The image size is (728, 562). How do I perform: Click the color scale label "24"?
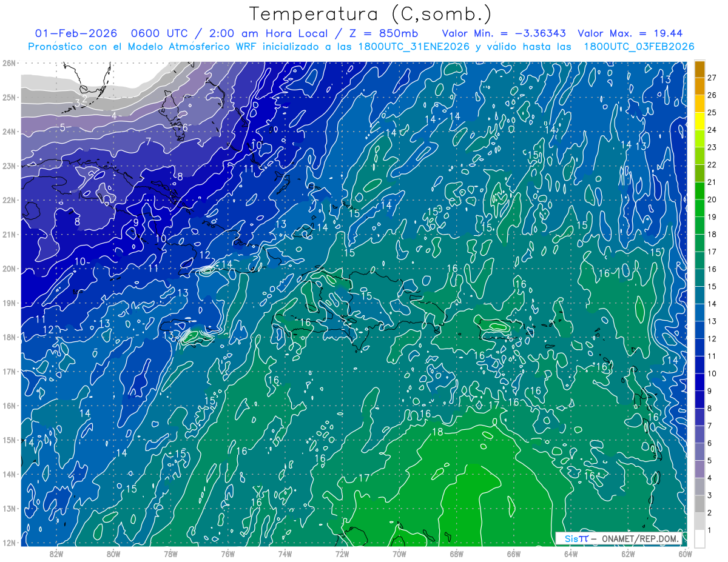pos(712,130)
